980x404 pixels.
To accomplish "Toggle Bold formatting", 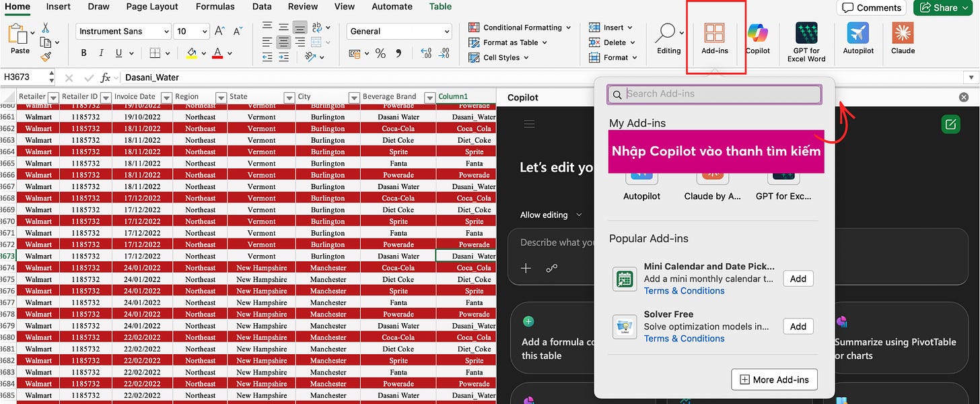I will pos(83,53).
